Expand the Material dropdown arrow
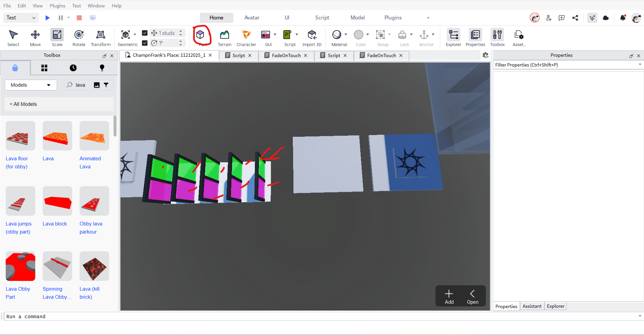Screen dimensions: 644x335 point(346,35)
